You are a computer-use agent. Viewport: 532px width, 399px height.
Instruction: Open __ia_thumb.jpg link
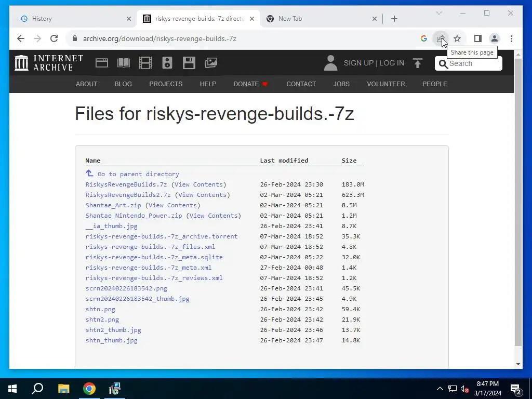(111, 226)
